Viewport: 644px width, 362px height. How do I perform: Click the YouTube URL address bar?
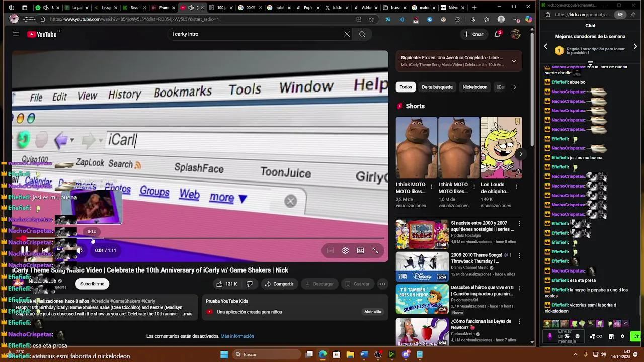point(201,19)
